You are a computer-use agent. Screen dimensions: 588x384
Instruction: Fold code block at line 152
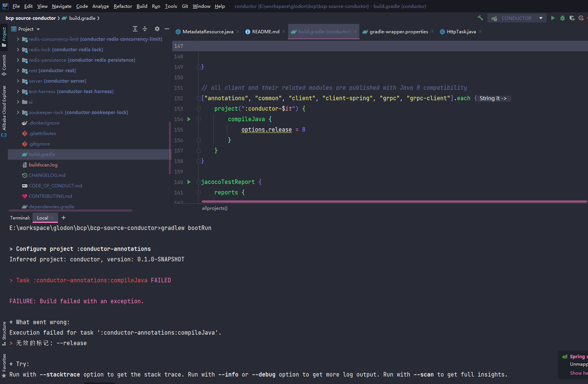[198, 98]
